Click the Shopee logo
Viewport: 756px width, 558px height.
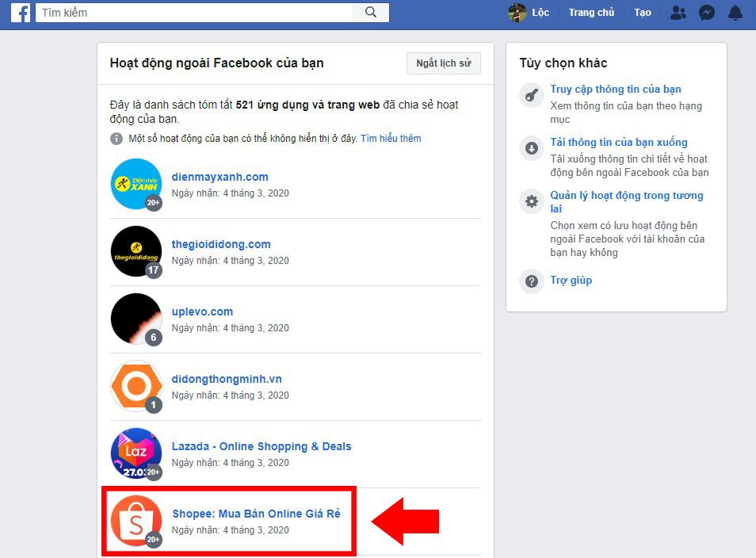click(136, 521)
